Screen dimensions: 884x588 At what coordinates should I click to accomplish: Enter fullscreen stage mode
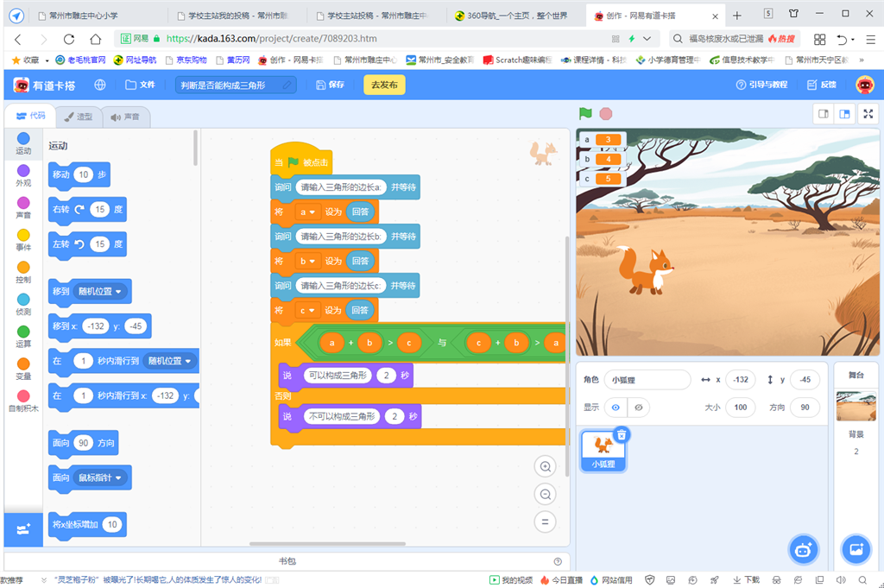point(868,114)
